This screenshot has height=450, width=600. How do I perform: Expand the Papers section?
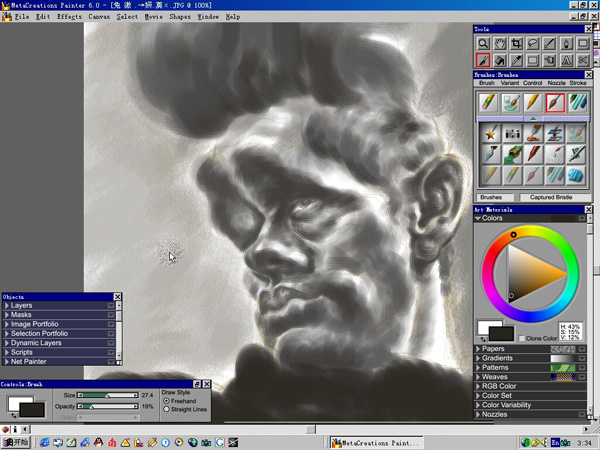click(478, 349)
